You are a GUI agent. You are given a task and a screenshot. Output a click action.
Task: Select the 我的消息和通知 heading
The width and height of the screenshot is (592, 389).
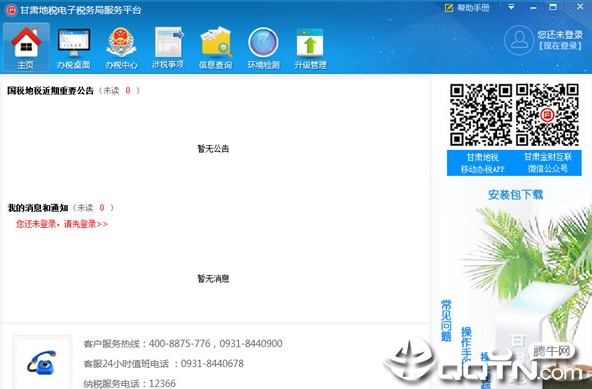click(x=38, y=208)
